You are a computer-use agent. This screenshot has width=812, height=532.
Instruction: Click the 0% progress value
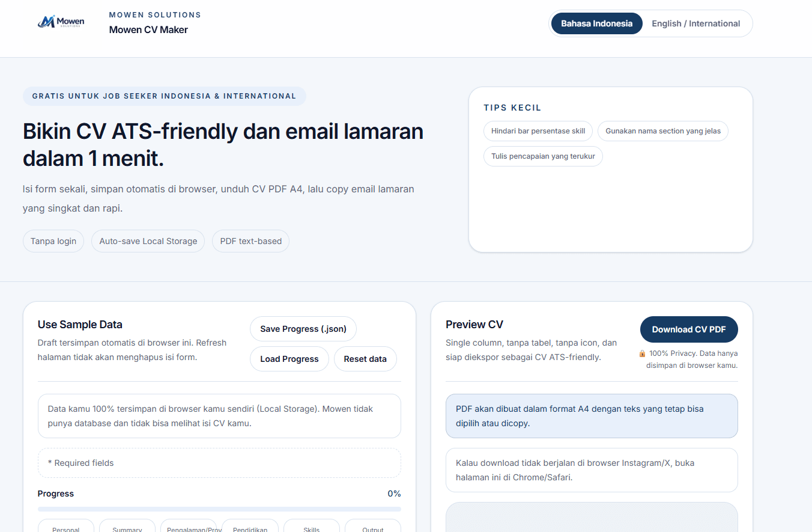tap(394, 494)
